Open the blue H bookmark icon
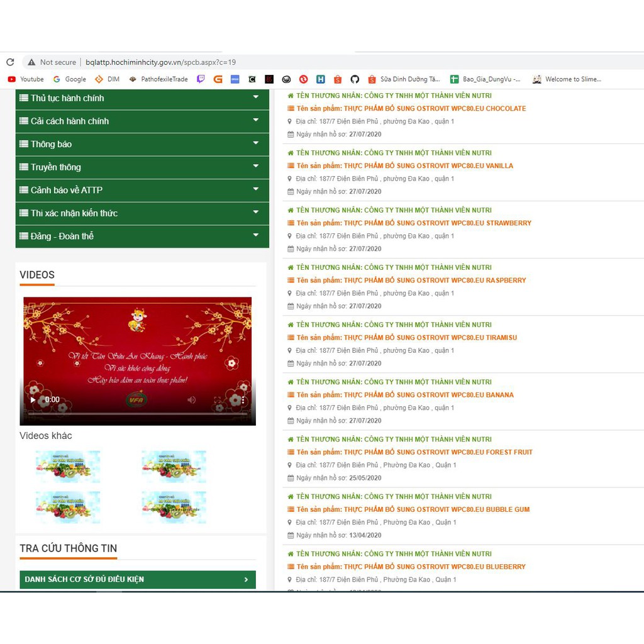Image resolution: width=644 pixels, height=644 pixels. point(321,79)
